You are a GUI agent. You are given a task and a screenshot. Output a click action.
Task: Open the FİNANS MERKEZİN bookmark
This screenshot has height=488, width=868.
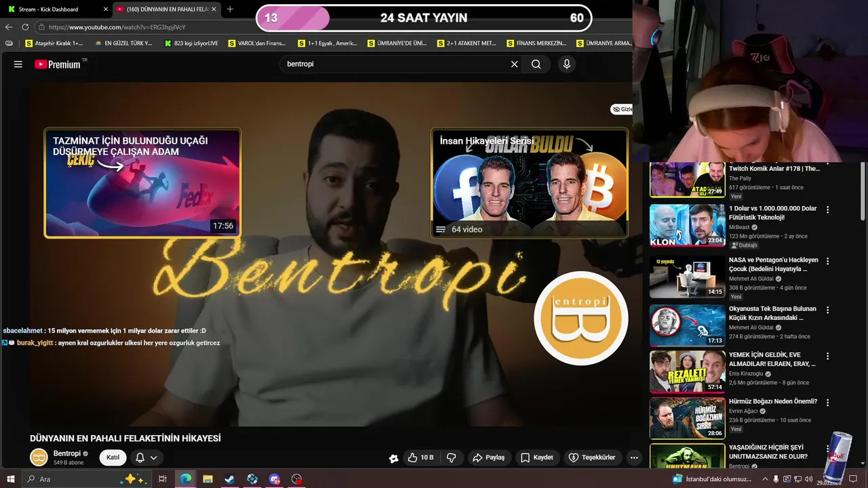click(x=536, y=43)
